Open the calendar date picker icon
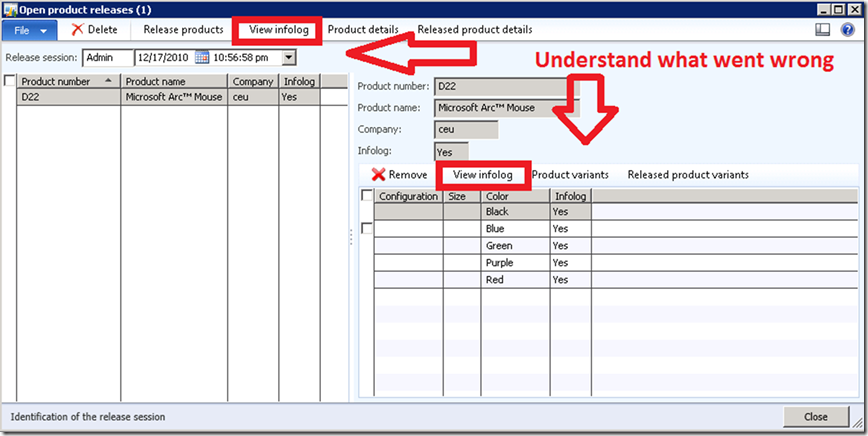This screenshot has height=436, width=868. click(202, 58)
